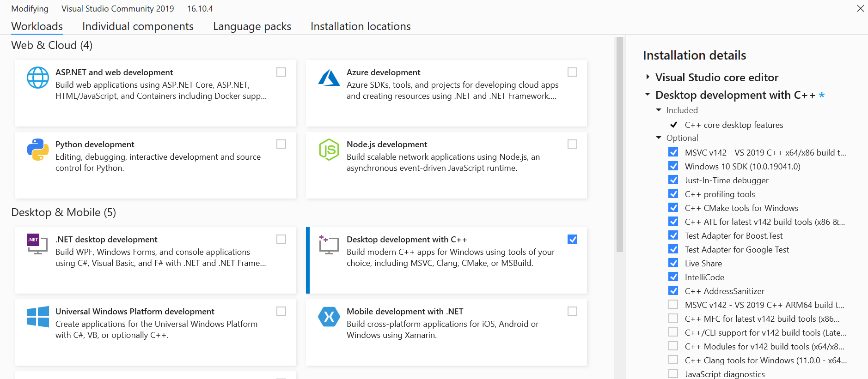Click the Installation details heading
The height and width of the screenshot is (379, 868).
[x=694, y=55]
